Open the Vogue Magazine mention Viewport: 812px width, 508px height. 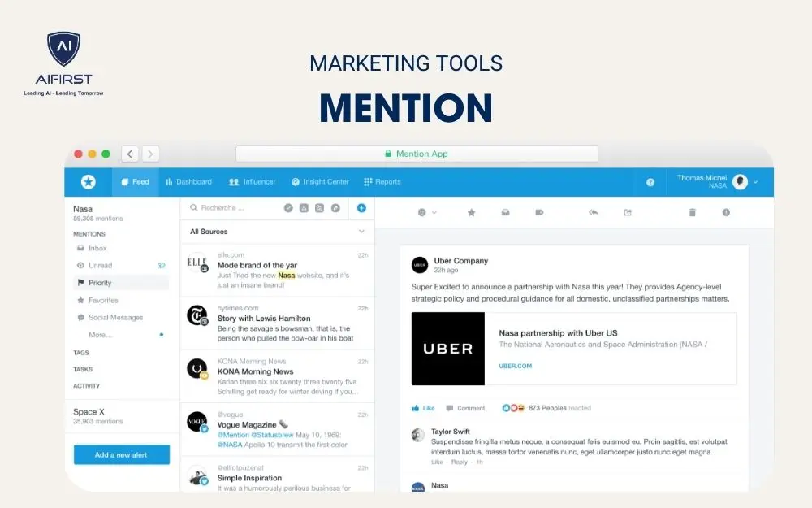278,430
